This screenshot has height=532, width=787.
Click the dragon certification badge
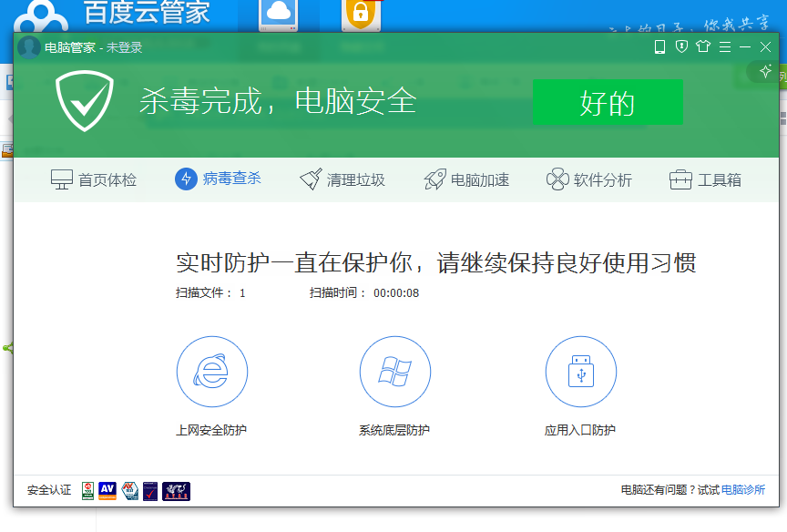[176, 491]
